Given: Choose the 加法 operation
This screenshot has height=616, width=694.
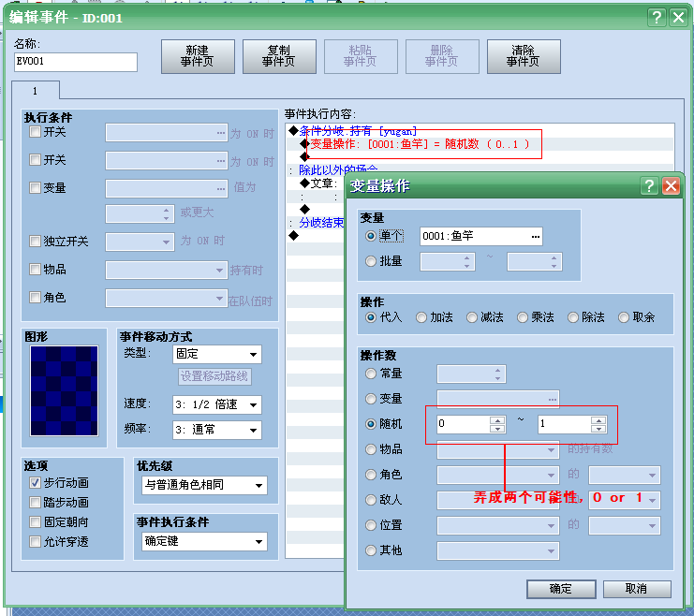Looking at the screenshot, I should [x=421, y=317].
